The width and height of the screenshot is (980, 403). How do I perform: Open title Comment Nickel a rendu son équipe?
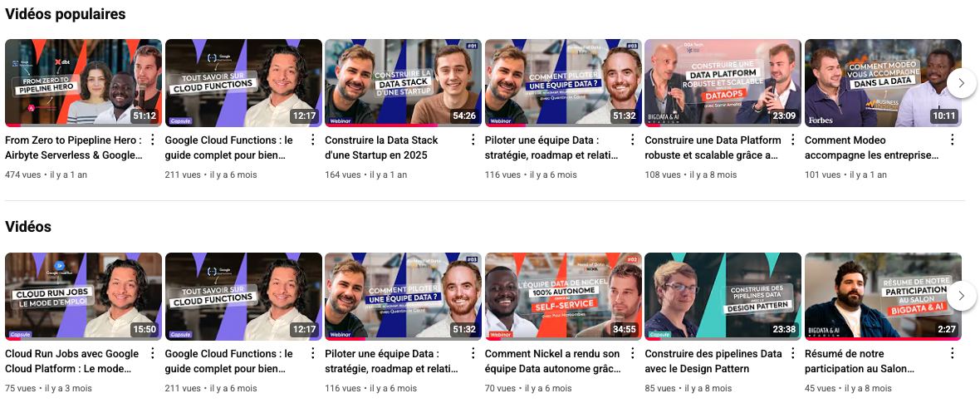pyautogui.click(x=552, y=361)
